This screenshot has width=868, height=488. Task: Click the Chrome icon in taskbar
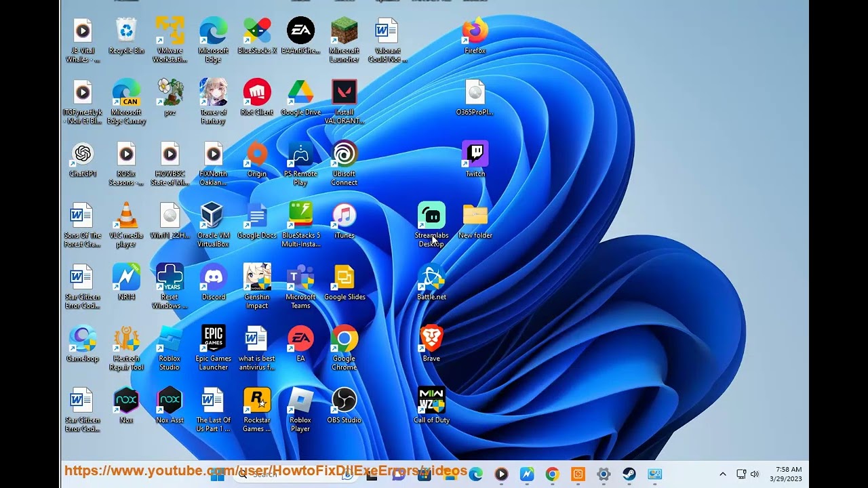(x=552, y=474)
